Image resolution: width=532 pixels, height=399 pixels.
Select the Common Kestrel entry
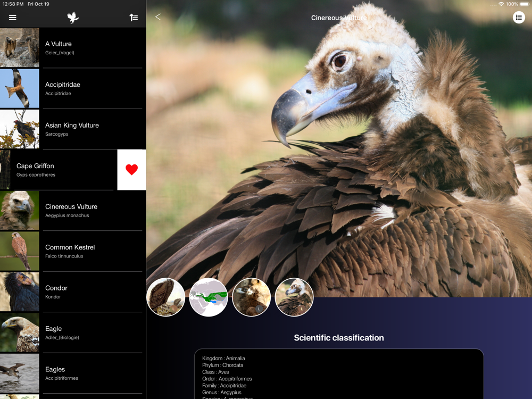pyautogui.click(x=73, y=252)
